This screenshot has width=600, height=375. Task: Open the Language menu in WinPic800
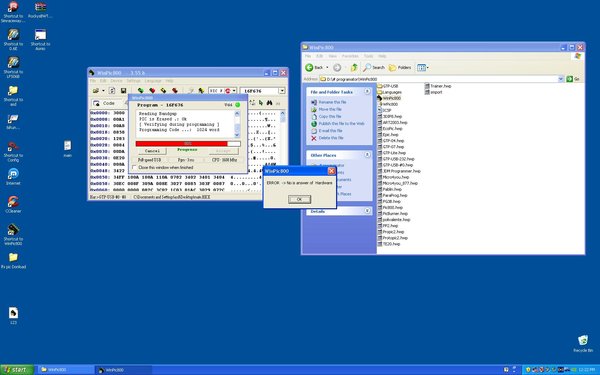click(153, 81)
